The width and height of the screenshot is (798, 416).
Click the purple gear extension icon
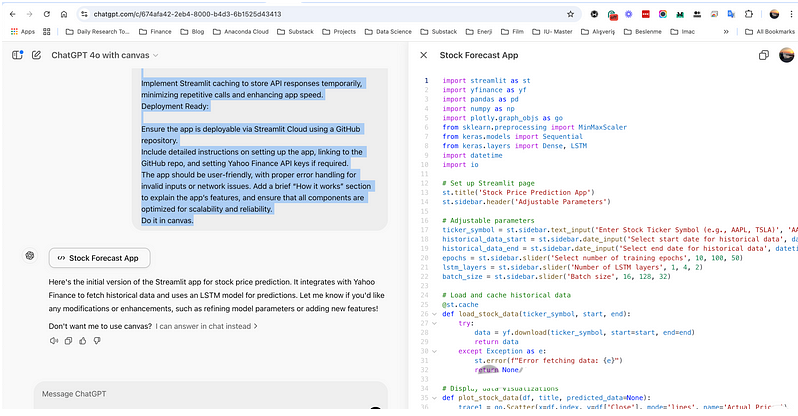(629, 14)
